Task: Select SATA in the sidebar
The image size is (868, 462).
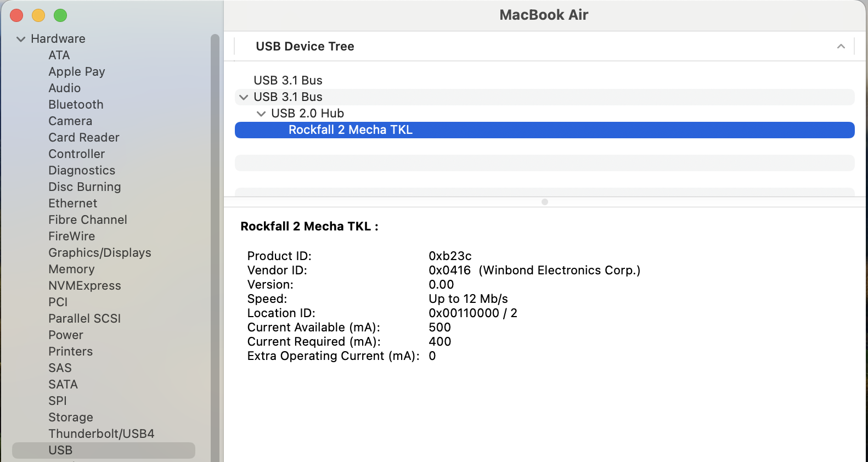Action: tap(63, 385)
